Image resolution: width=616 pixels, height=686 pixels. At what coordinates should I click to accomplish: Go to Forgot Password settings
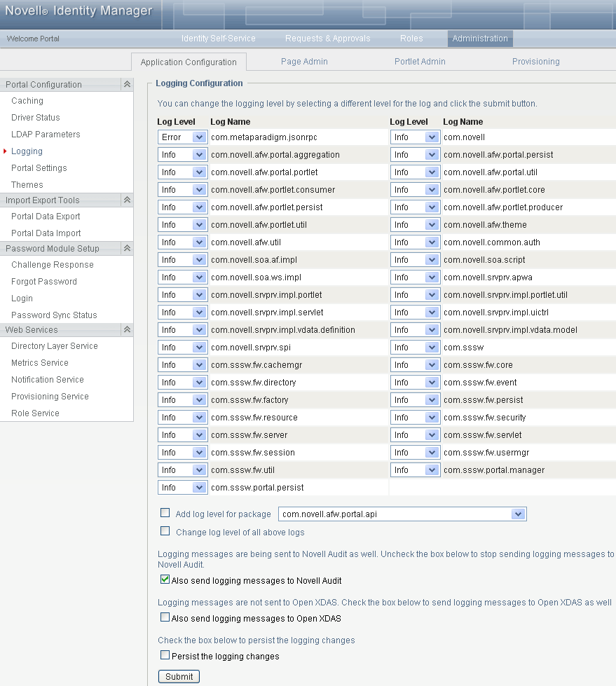click(x=43, y=281)
